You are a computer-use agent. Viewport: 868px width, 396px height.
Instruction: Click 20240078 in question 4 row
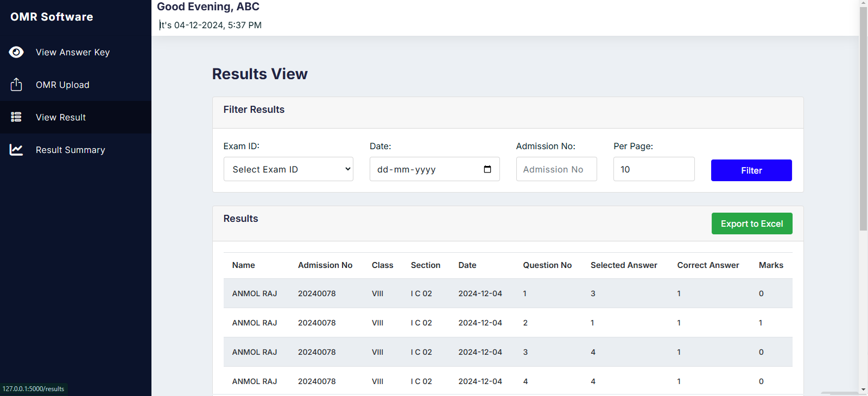[316, 381]
